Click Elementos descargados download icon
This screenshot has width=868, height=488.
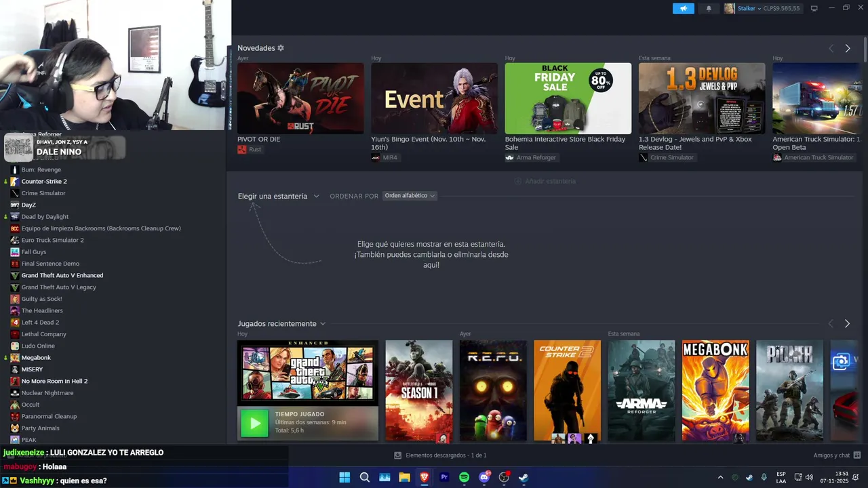click(x=398, y=455)
